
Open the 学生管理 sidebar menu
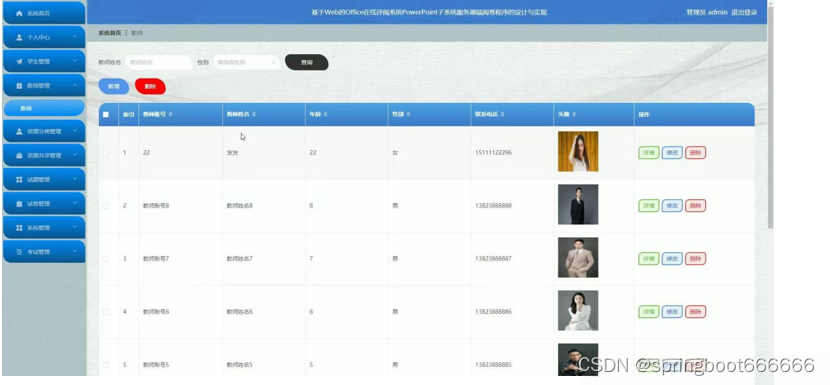[44, 61]
